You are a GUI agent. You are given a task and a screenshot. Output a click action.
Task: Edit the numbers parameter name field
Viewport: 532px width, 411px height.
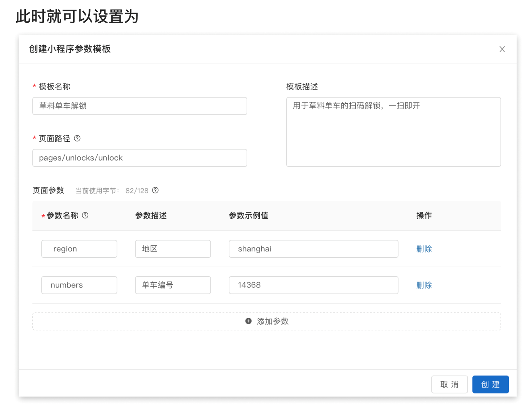point(79,285)
